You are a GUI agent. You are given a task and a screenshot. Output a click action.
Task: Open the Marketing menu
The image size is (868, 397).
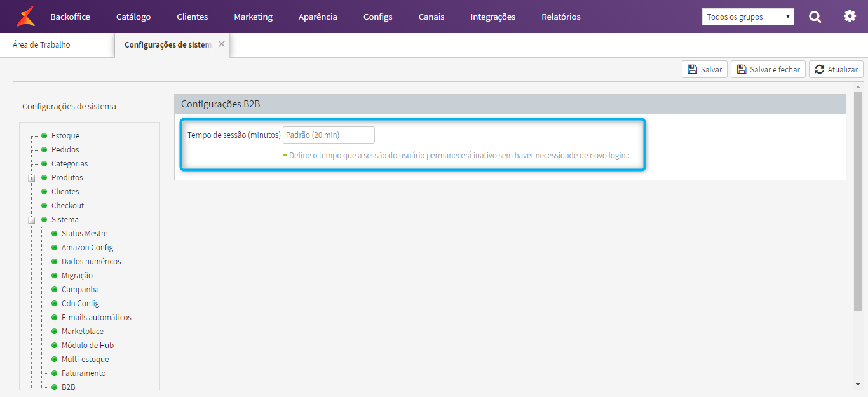[253, 17]
